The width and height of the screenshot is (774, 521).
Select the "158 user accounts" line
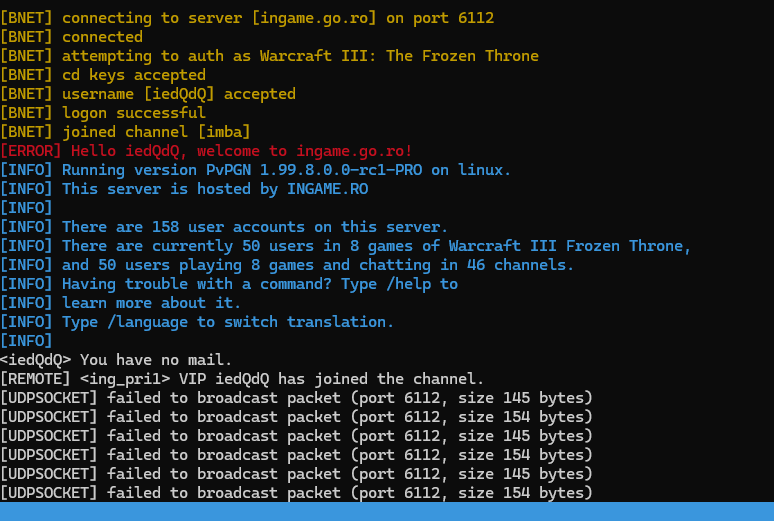[255, 227]
